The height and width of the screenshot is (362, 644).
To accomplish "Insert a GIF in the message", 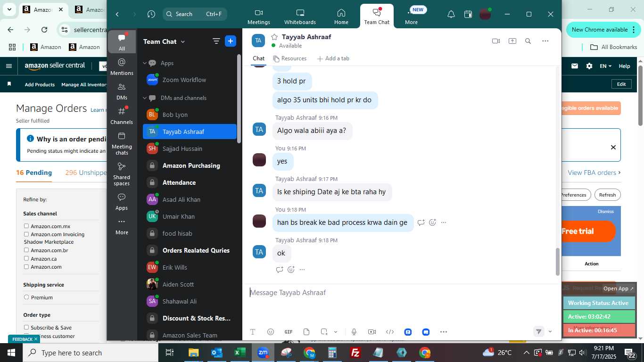I will 289,332.
